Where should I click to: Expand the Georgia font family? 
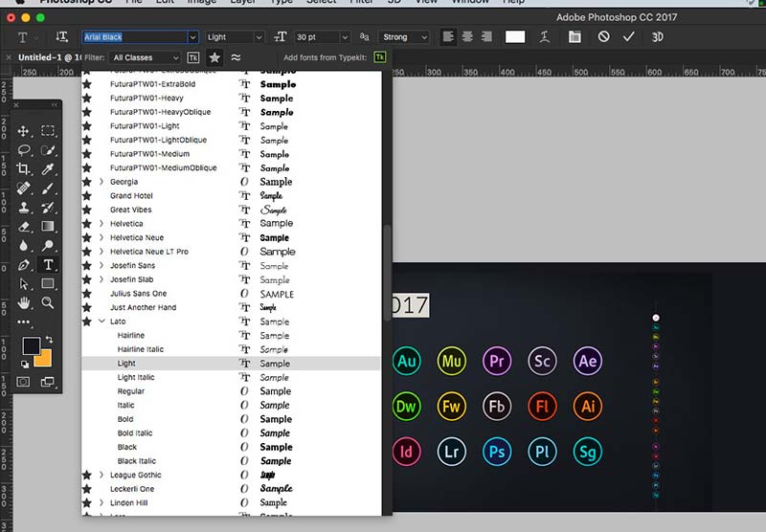point(101,182)
